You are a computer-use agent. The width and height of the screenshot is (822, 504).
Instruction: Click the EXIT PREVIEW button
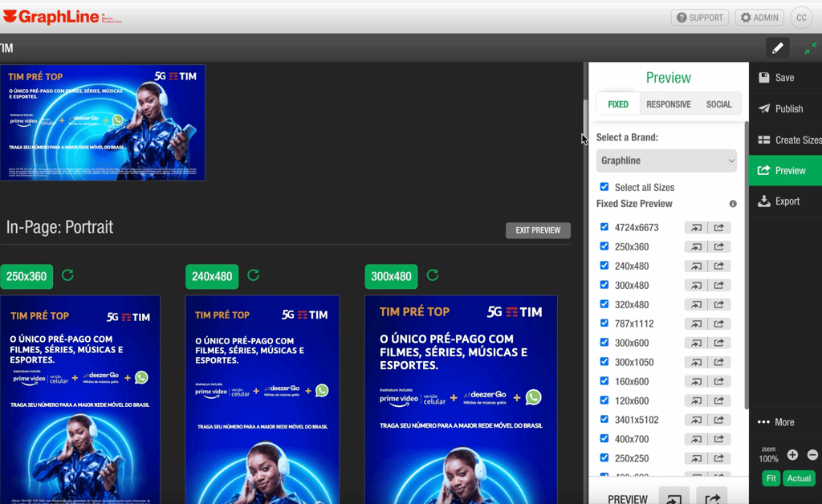pyautogui.click(x=538, y=230)
